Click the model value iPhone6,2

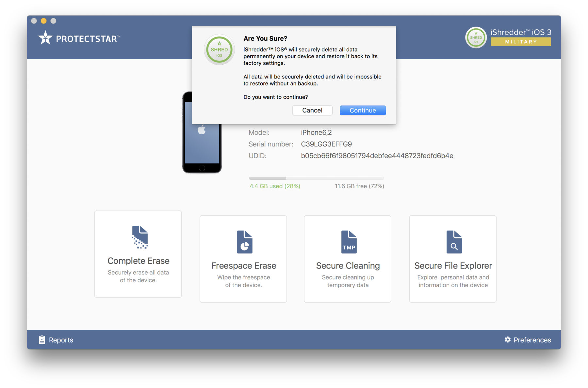point(316,133)
